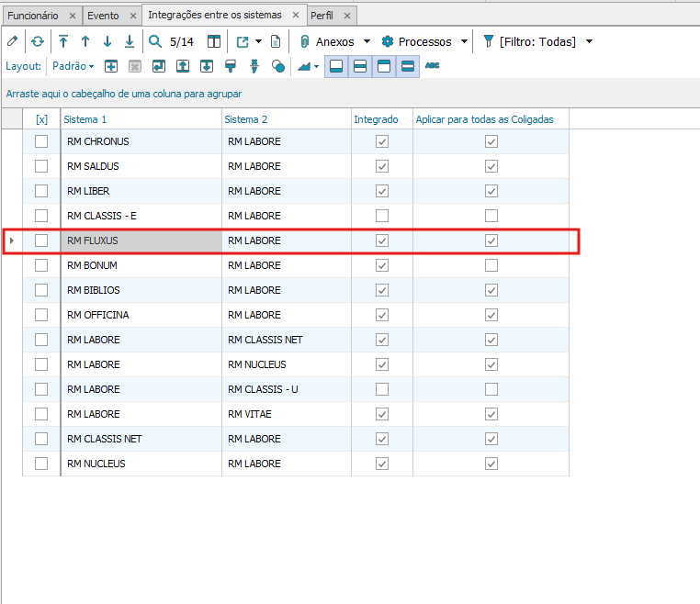Expand the Anexos dropdown arrow
Screen dimensions: 700x604
tap(367, 41)
